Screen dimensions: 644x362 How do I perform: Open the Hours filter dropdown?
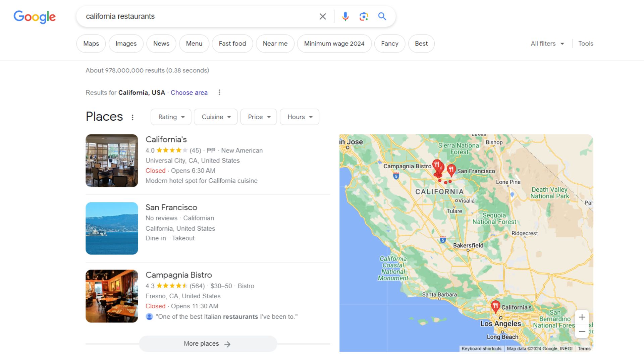(299, 117)
